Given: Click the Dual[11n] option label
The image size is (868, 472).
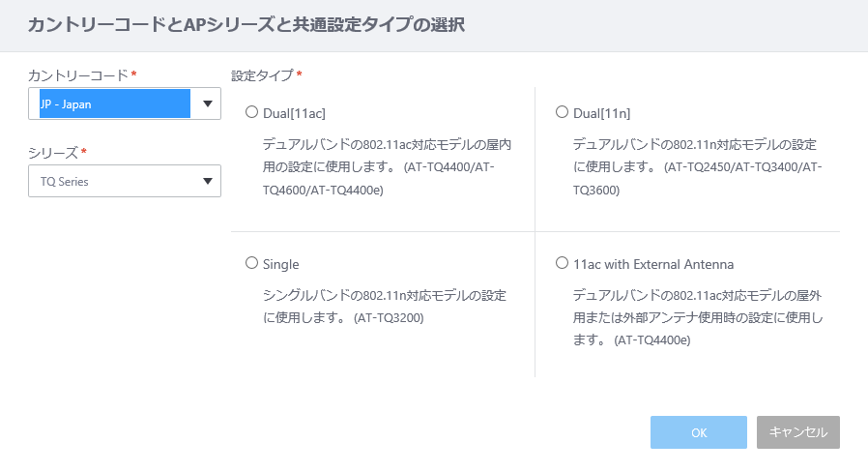Looking at the screenshot, I should [602, 113].
